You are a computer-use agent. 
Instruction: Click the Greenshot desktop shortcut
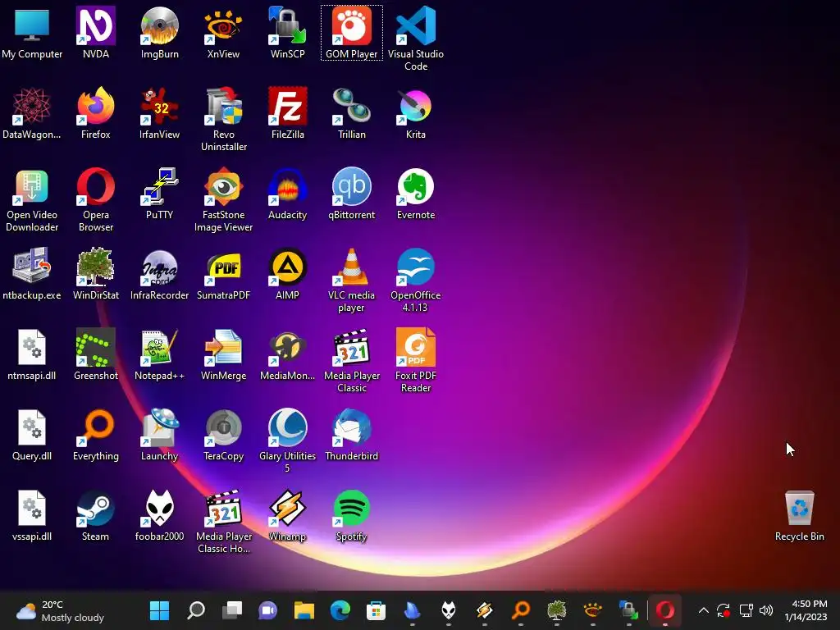coord(96,354)
